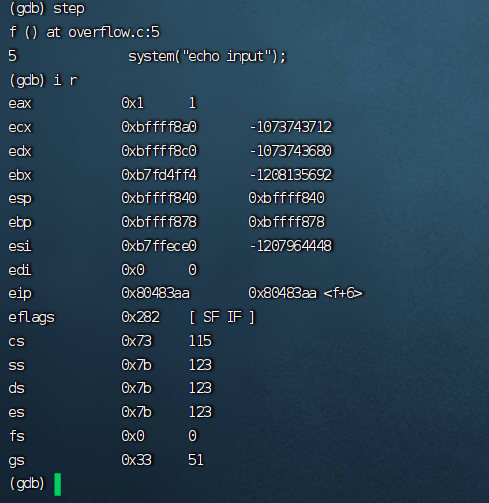This screenshot has height=503, width=489.
Task: Click the ds register name
Action: pos(16,388)
